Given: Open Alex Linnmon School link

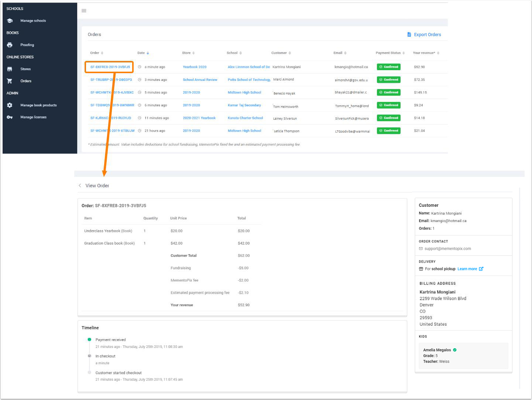Looking at the screenshot, I should click(249, 67).
